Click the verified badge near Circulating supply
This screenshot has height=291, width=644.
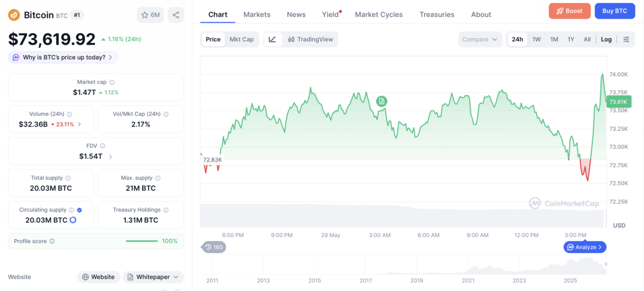pyautogui.click(x=79, y=210)
